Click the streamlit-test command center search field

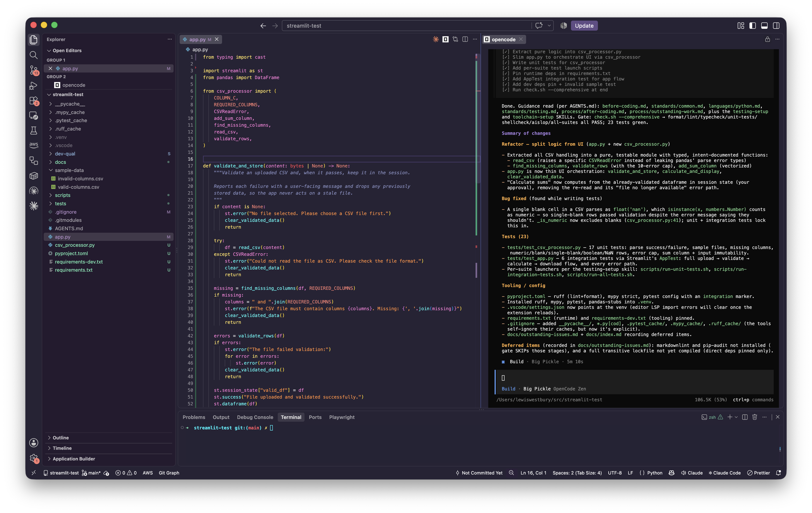pyautogui.click(x=406, y=26)
